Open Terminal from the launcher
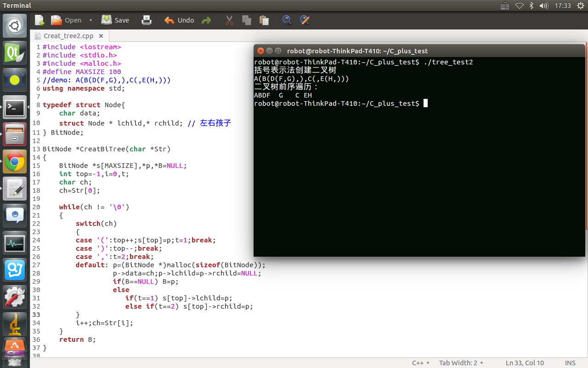 click(x=15, y=107)
